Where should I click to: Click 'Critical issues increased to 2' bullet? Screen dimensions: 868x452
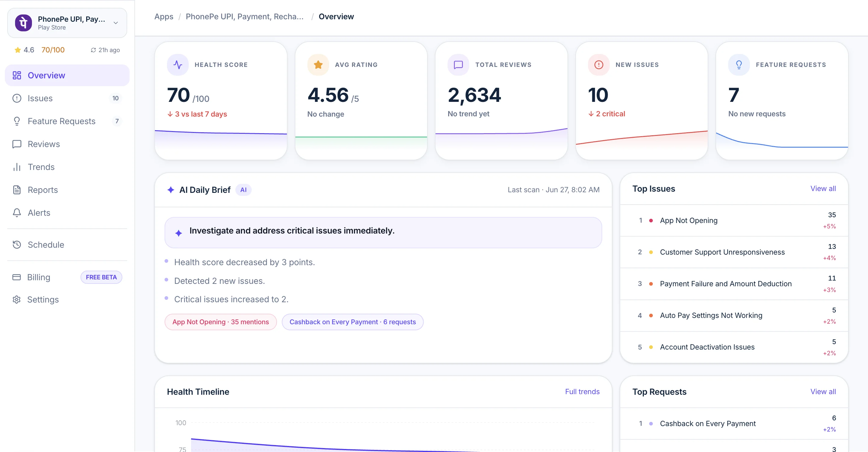pyautogui.click(x=231, y=299)
